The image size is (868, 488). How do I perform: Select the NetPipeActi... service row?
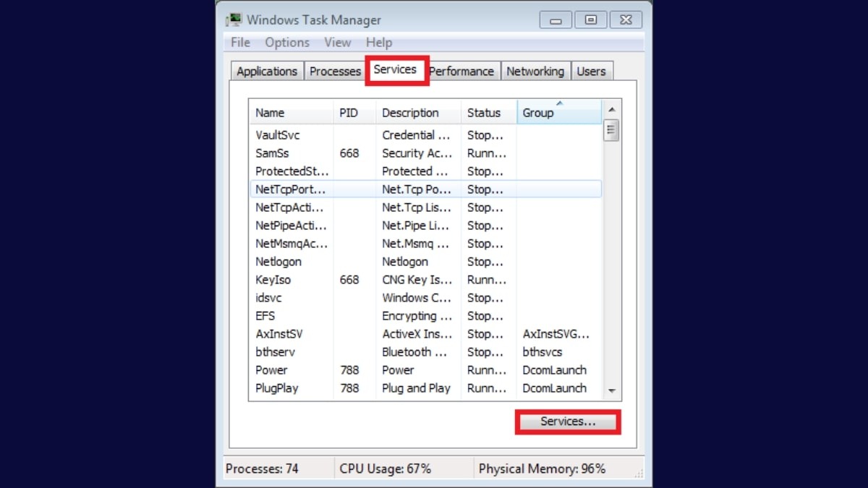pyautogui.click(x=425, y=226)
